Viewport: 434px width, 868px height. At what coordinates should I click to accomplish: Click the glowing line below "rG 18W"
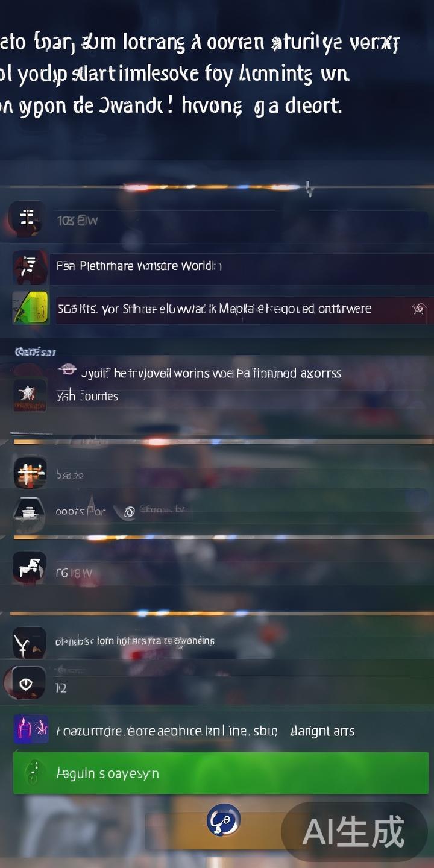click(217, 613)
